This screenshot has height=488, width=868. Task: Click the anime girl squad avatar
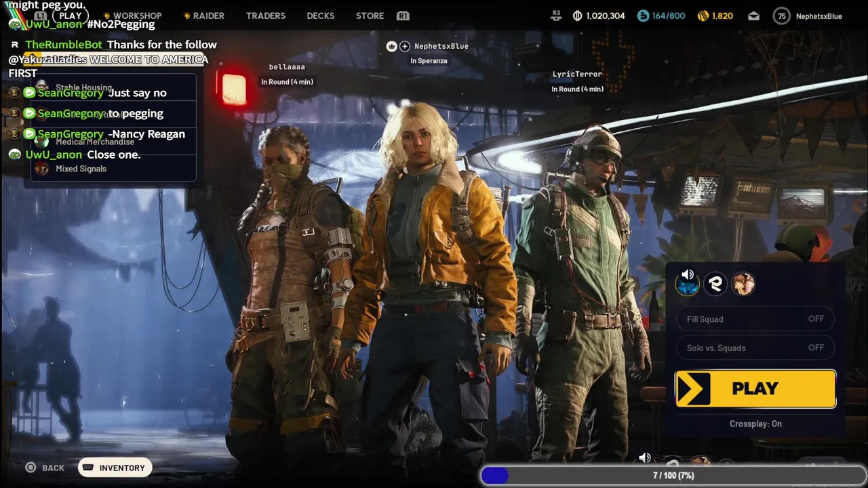point(743,284)
